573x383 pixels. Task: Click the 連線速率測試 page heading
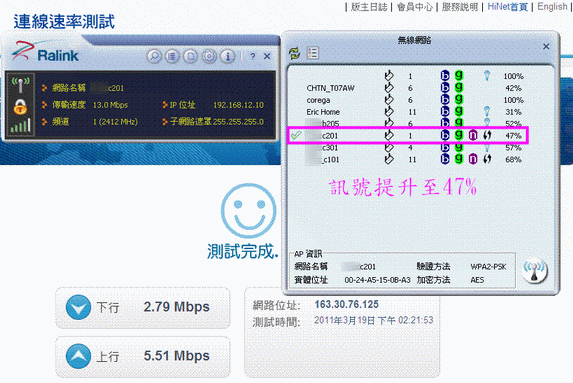coord(64,22)
